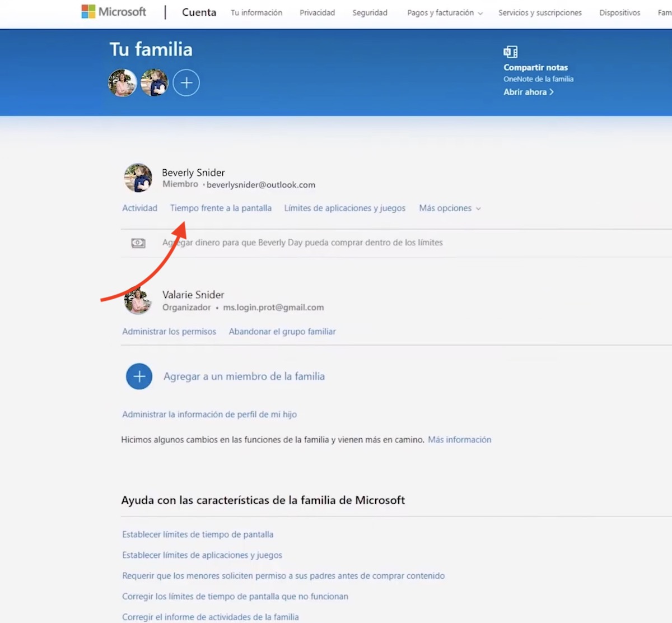Screen dimensions: 672x623
Task: Open the Requerir que los menores soliciten permiso help link
Action: coord(283,576)
